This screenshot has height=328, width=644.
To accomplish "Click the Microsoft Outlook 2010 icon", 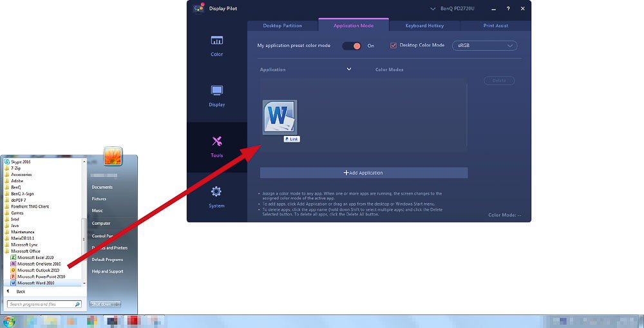I will pyautogui.click(x=13, y=270).
